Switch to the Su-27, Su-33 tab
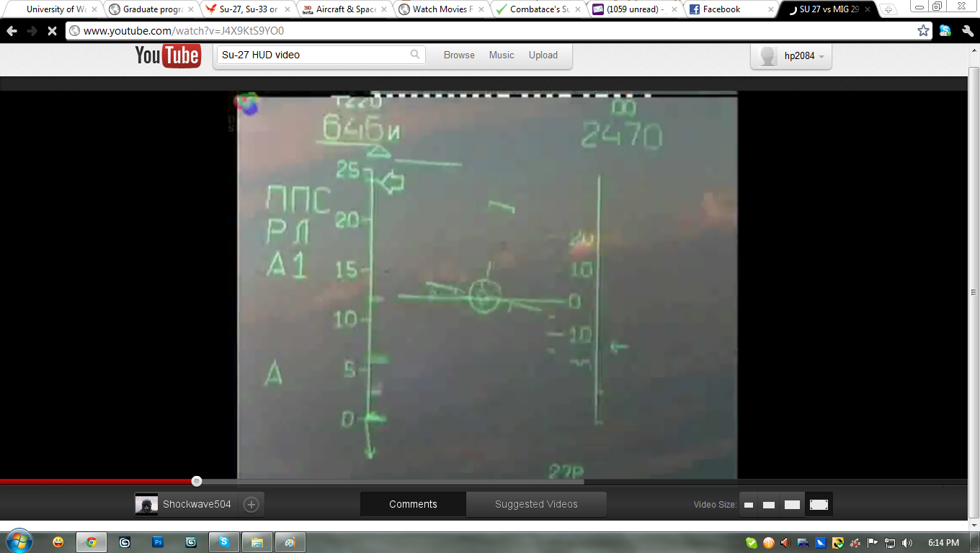980x553 pixels. 249,9
